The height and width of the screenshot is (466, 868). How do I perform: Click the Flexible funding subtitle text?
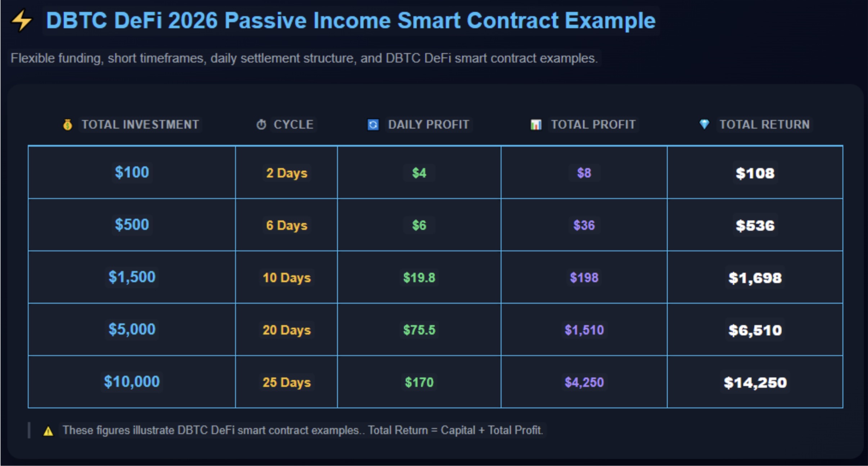click(304, 58)
